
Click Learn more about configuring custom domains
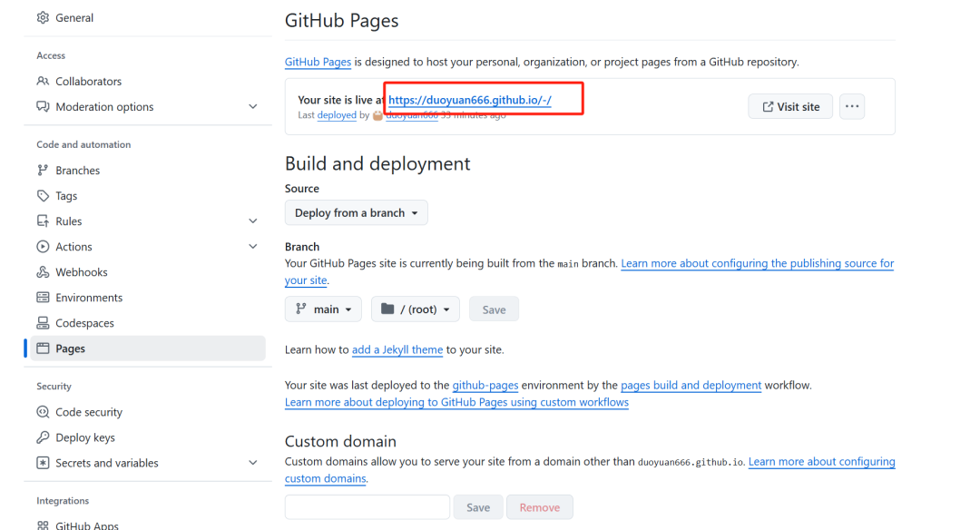coord(822,461)
